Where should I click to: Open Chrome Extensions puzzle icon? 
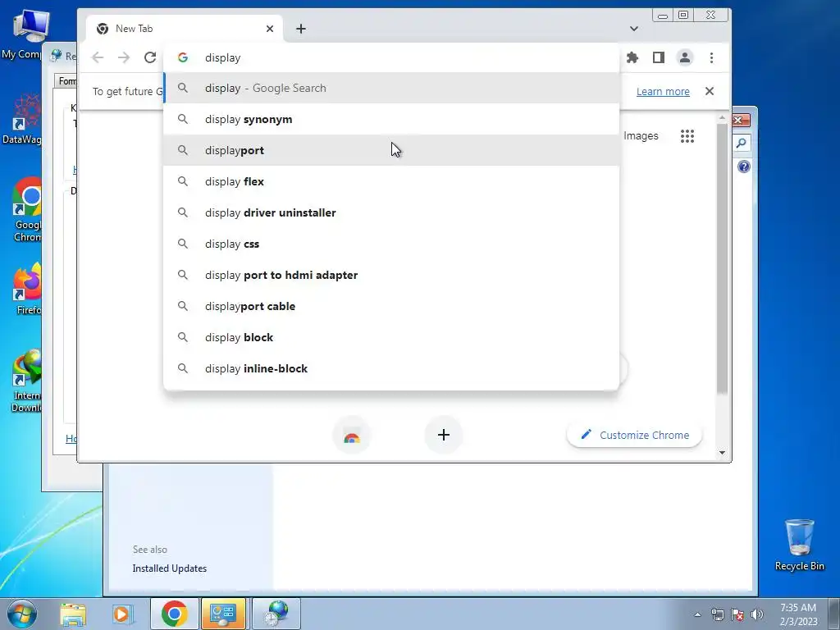[x=632, y=57]
